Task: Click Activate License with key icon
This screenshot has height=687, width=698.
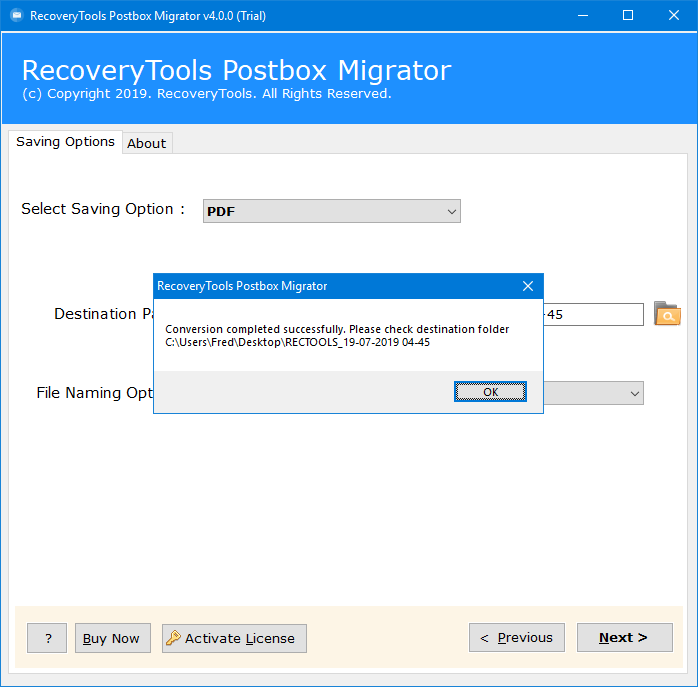Action: click(234, 638)
